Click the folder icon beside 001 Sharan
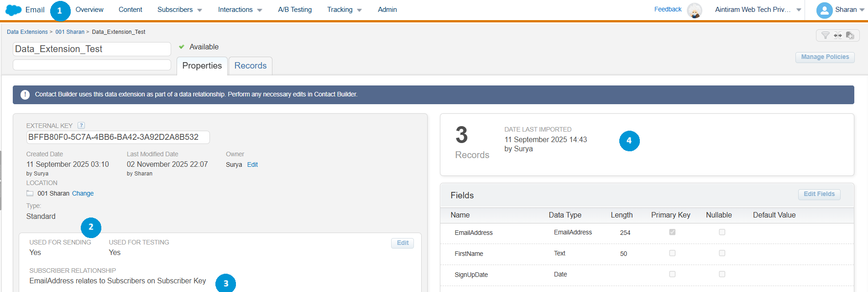Image resolution: width=868 pixels, height=292 pixels. pos(30,193)
